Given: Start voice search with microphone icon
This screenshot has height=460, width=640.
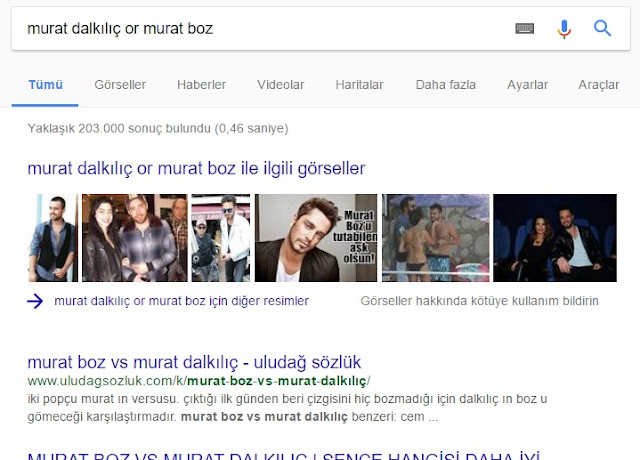Looking at the screenshot, I should click(564, 29).
